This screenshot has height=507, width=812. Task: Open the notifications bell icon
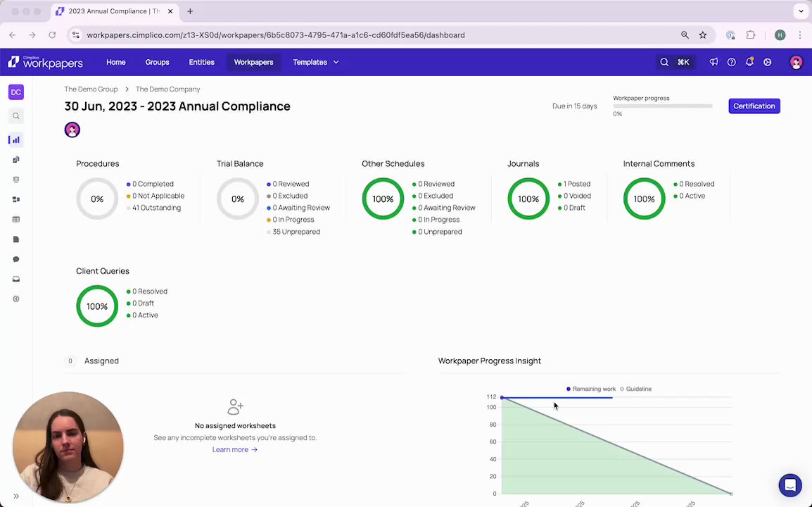(x=749, y=62)
